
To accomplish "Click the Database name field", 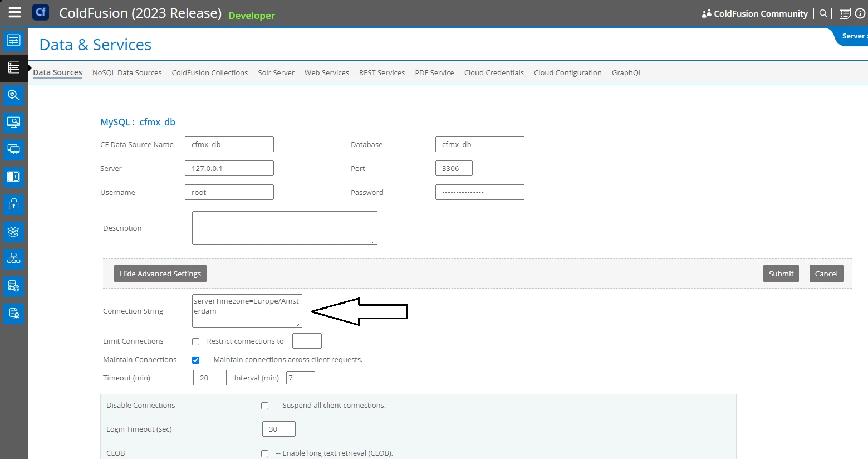I will point(480,144).
